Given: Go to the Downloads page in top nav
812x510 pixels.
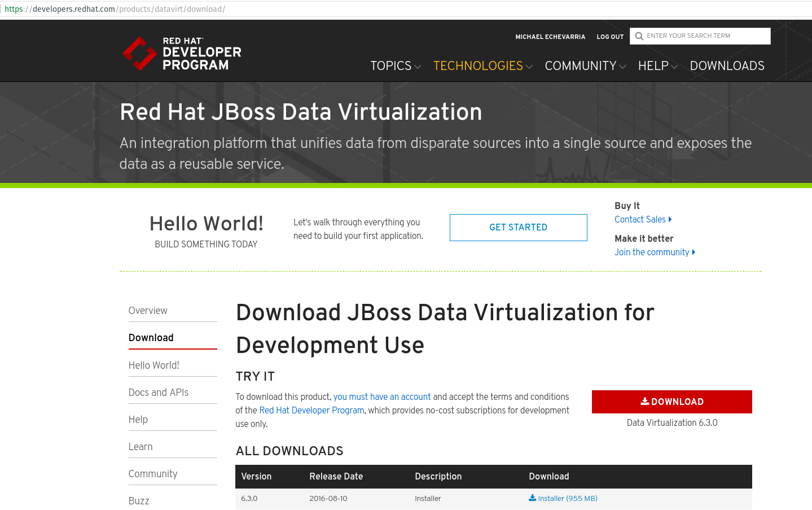Looking at the screenshot, I should click(727, 66).
